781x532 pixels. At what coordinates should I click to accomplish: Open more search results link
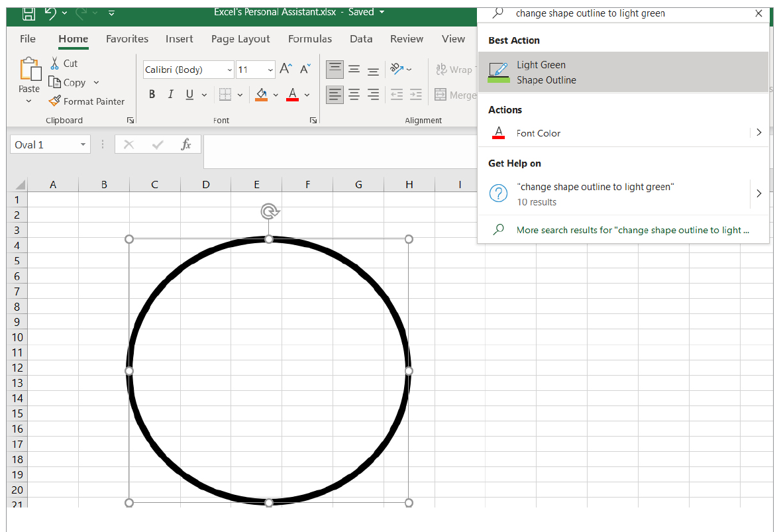(x=633, y=230)
